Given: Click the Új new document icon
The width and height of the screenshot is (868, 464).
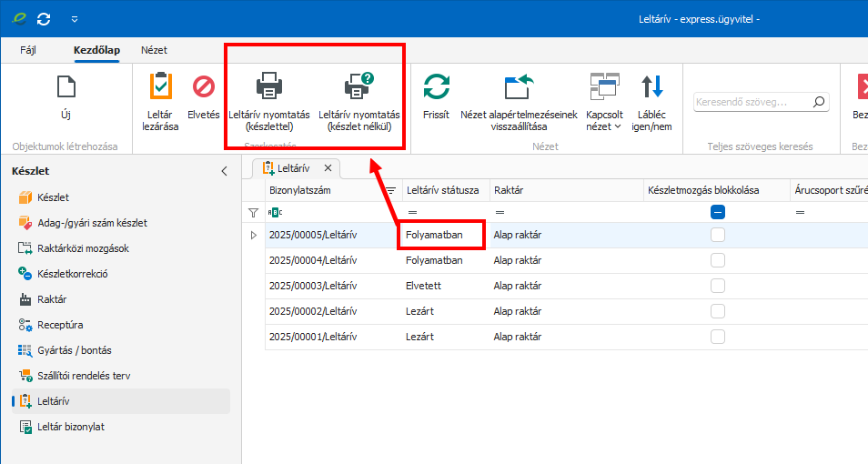Looking at the screenshot, I should (x=66, y=88).
